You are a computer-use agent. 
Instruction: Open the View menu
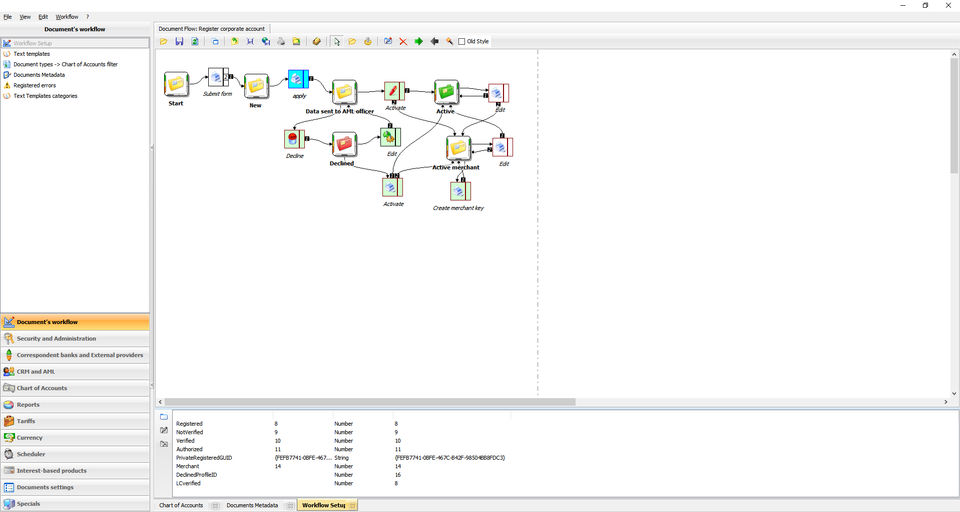[x=25, y=17]
